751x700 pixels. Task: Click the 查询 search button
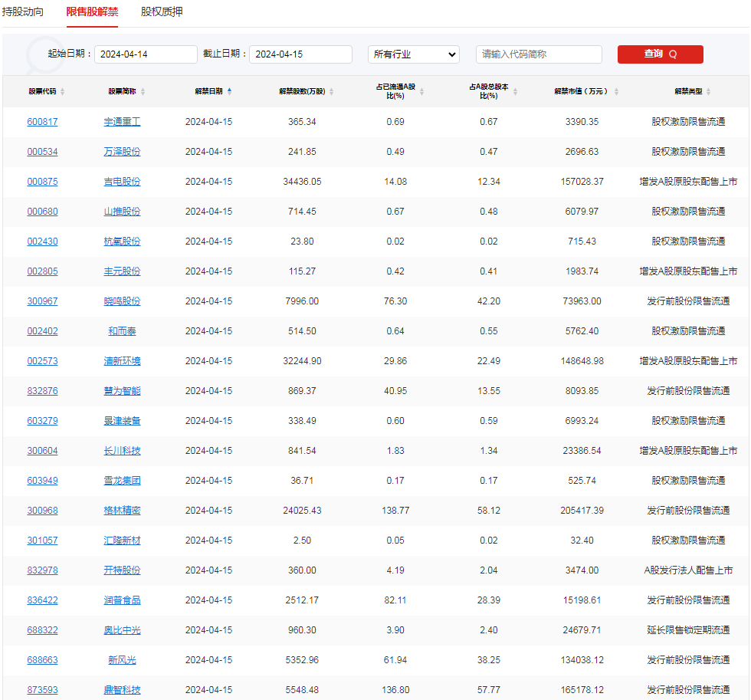coord(660,54)
